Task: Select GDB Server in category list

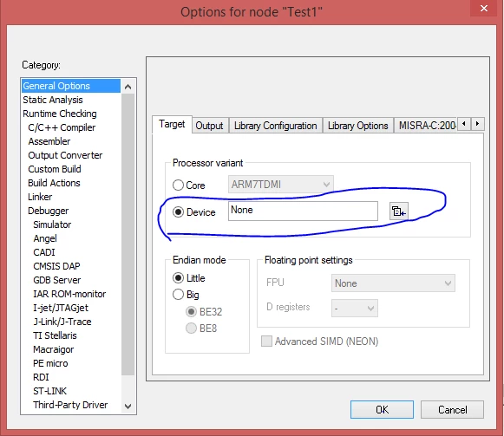Action: (57, 280)
